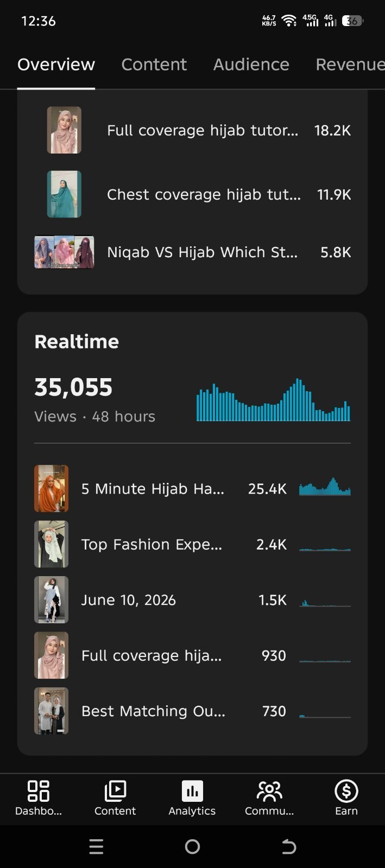Tap the 18.2K view count
Viewport: 385px width, 868px height.
point(332,130)
